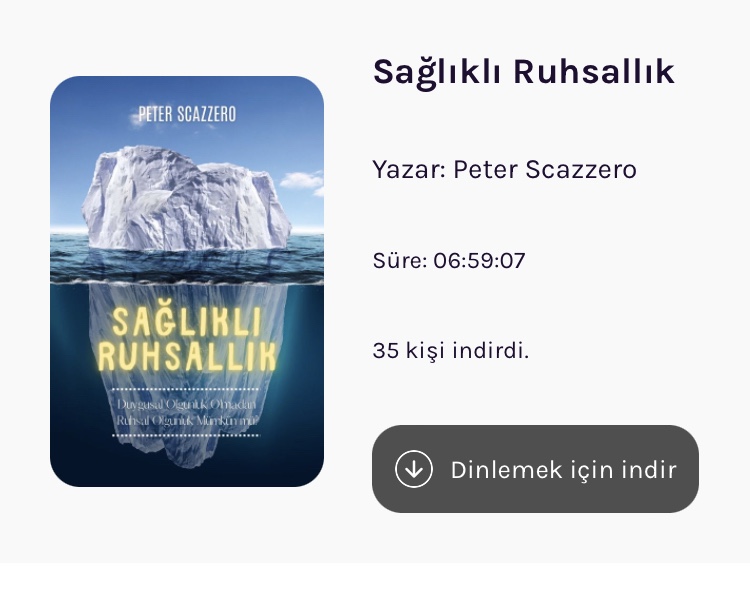This screenshot has width=750, height=591.
Task: Click the upper dotted line on the cover
Action: tap(186, 389)
